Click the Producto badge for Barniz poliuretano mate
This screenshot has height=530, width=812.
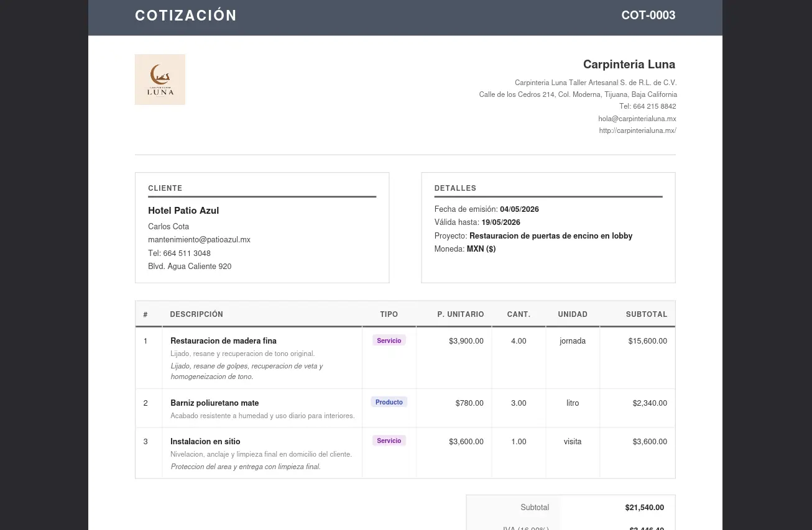pos(389,402)
